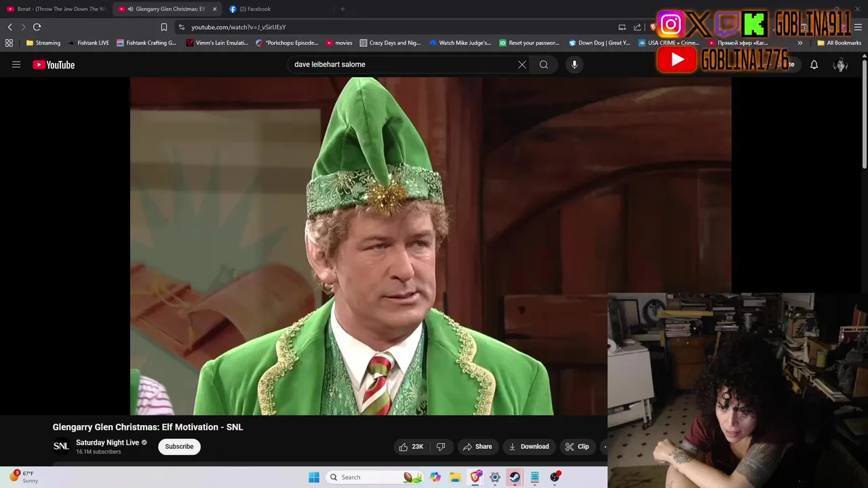Open Crazy Days and Nights bookmark
Viewport: 868px width, 488px height.
(391, 43)
